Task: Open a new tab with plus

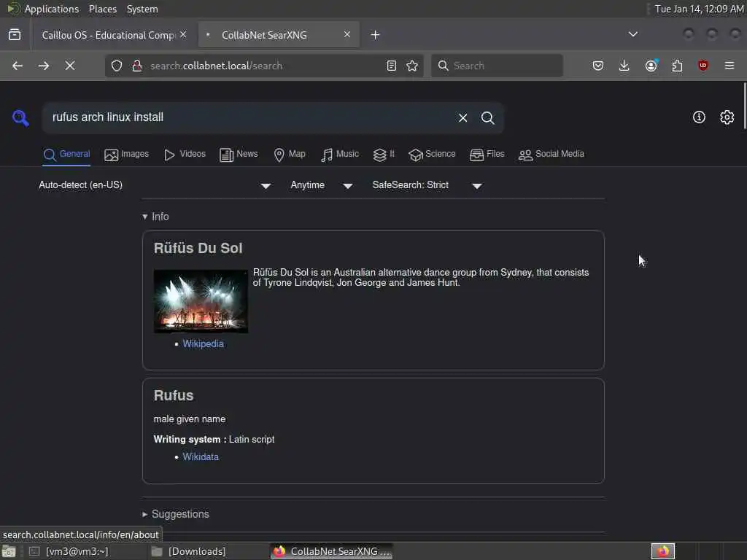Action: pyautogui.click(x=376, y=35)
